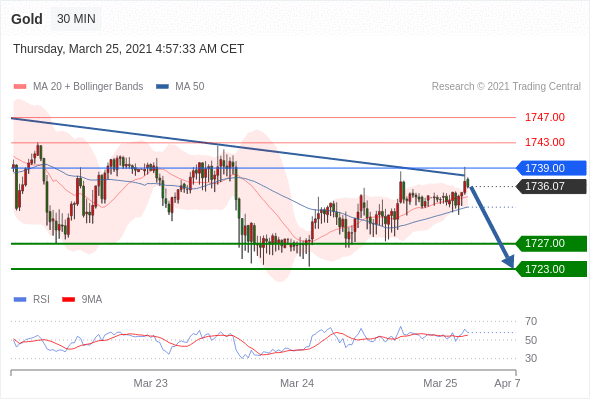Select the 1727.00 green support tag

click(551, 243)
